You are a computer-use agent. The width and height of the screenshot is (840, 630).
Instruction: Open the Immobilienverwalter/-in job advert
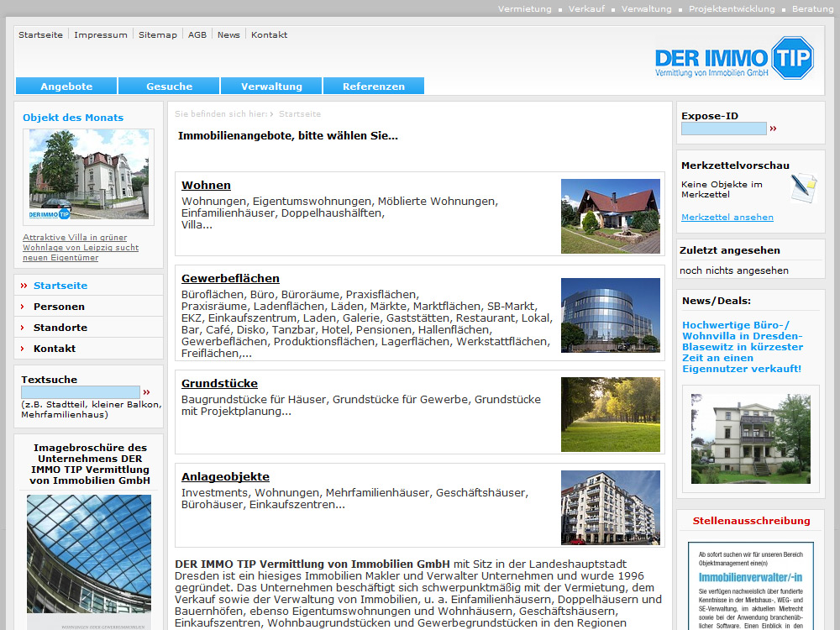pyautogui.click(x=751, y=586)
